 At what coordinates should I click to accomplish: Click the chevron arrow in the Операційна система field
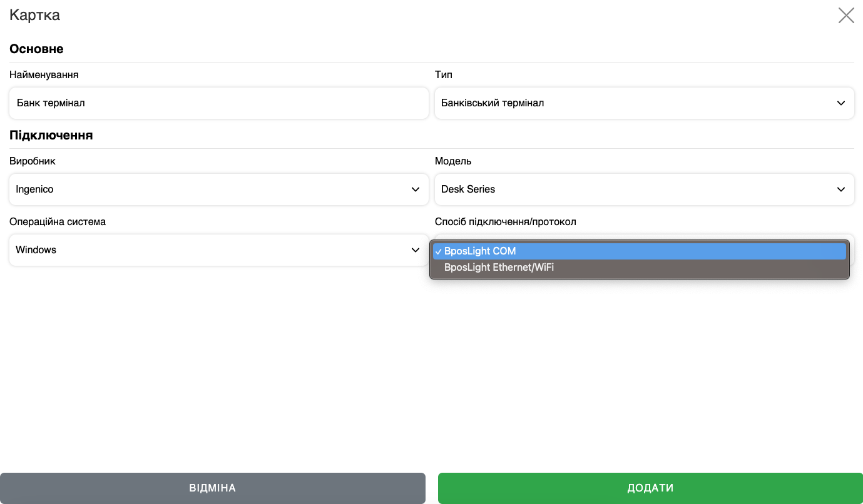pos(415,250)
